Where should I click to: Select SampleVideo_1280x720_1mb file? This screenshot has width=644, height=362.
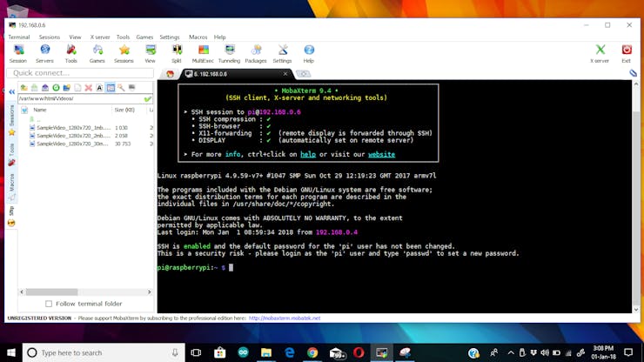coord(73,128)
